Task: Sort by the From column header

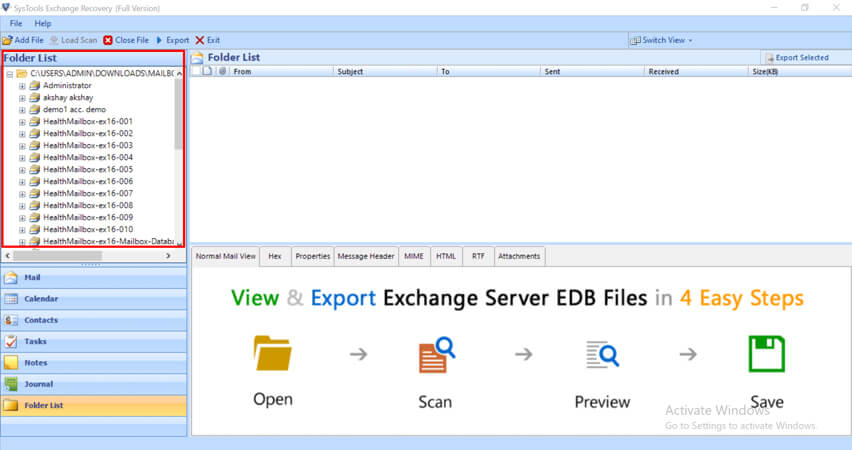Action: pos(281,72)
